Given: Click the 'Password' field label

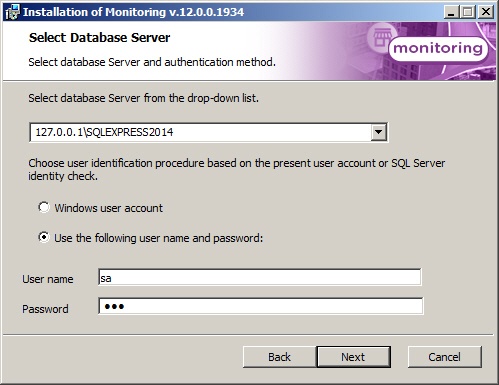Looking at the screenshot, I should click(x=45, y=309).
